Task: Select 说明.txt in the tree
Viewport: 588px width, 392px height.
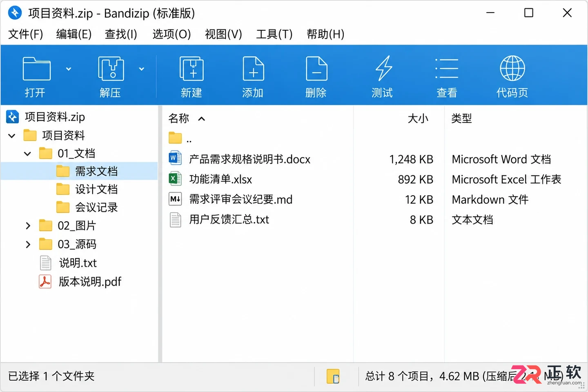Action: pyautogui.click(x=78, y=263)
